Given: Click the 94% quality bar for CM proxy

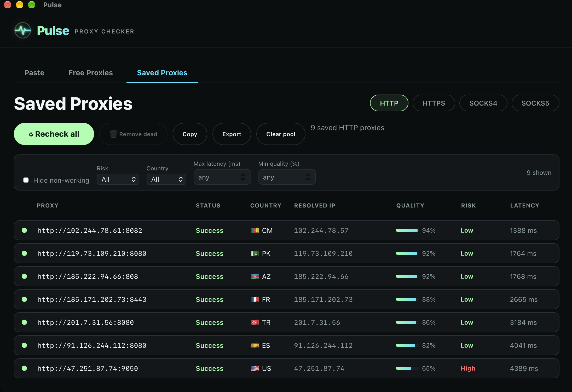Looking at the screenshot, I should point(407,230).
